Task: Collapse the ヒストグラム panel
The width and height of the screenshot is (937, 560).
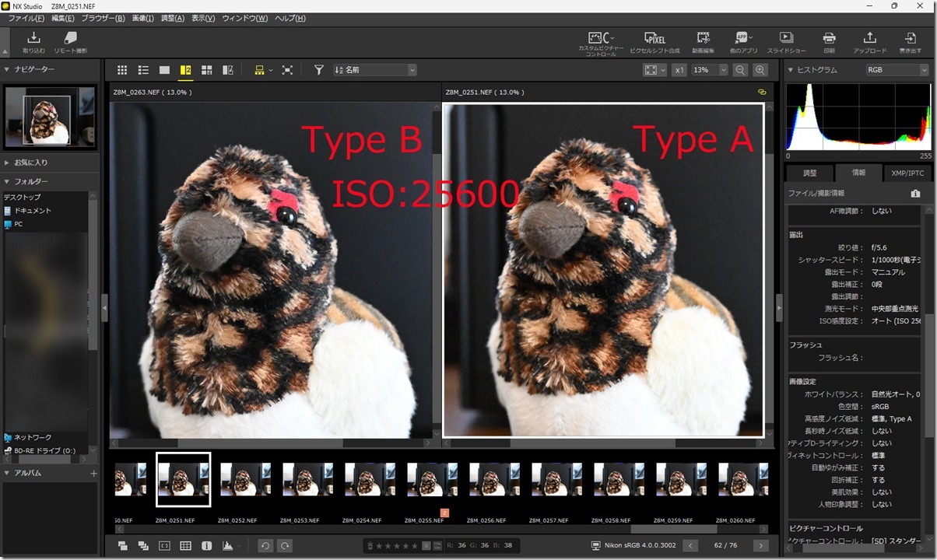Action: pyautogui.click(x=791, y=70)
